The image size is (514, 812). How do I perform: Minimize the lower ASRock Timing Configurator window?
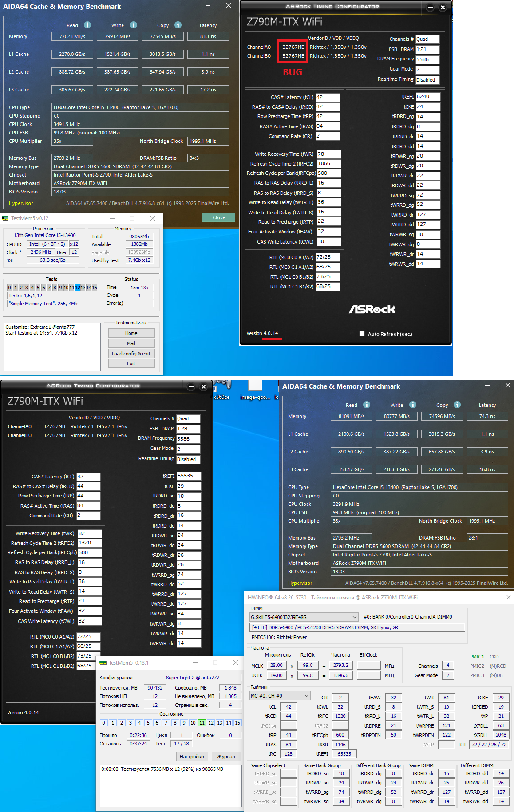tap(191, 387)
